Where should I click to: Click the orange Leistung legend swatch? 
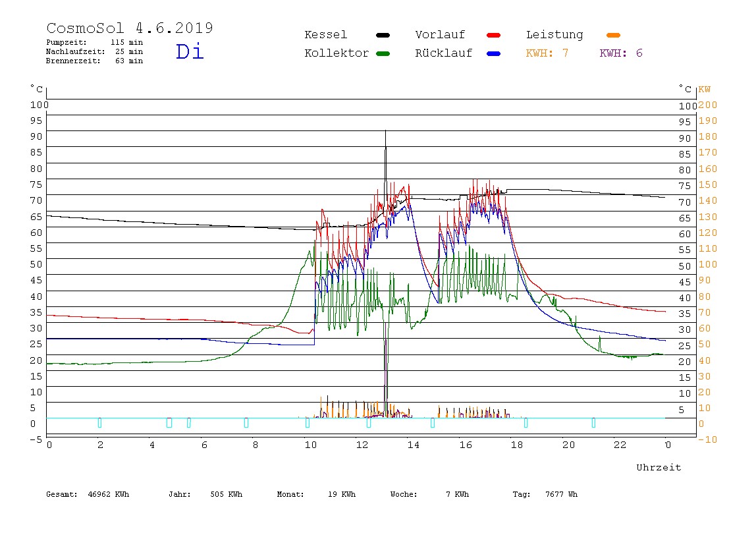click(x=613, y=35)
